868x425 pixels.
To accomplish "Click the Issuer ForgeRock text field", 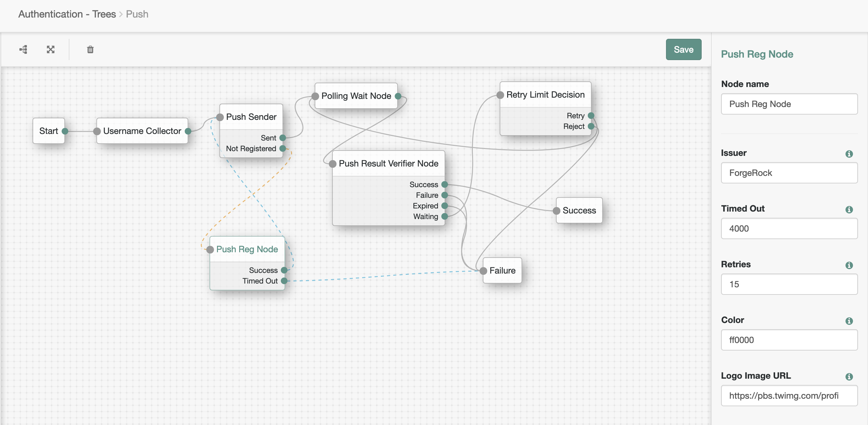I will pos(789,173).
